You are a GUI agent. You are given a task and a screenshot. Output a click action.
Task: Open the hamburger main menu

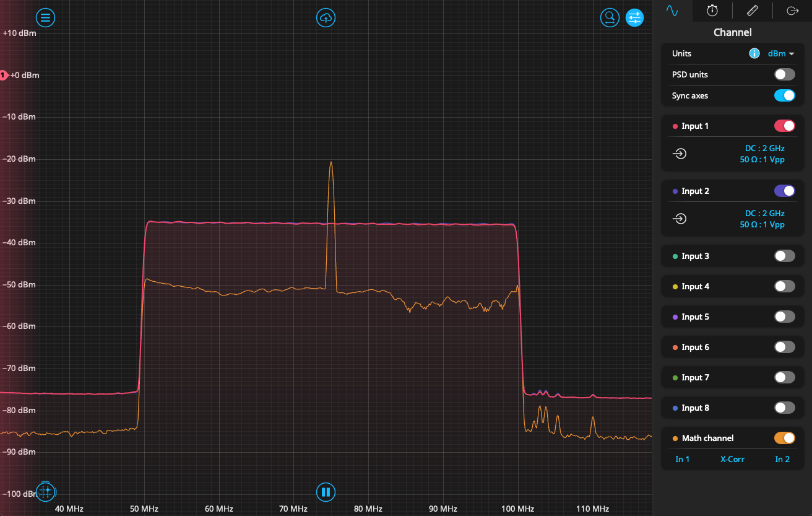point(46,17)
